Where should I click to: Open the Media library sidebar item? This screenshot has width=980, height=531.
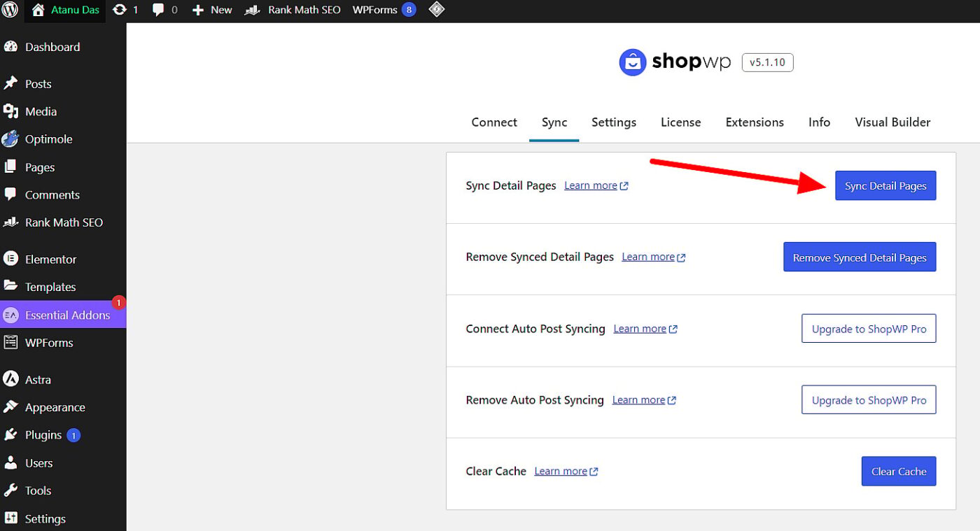[63, 111]
